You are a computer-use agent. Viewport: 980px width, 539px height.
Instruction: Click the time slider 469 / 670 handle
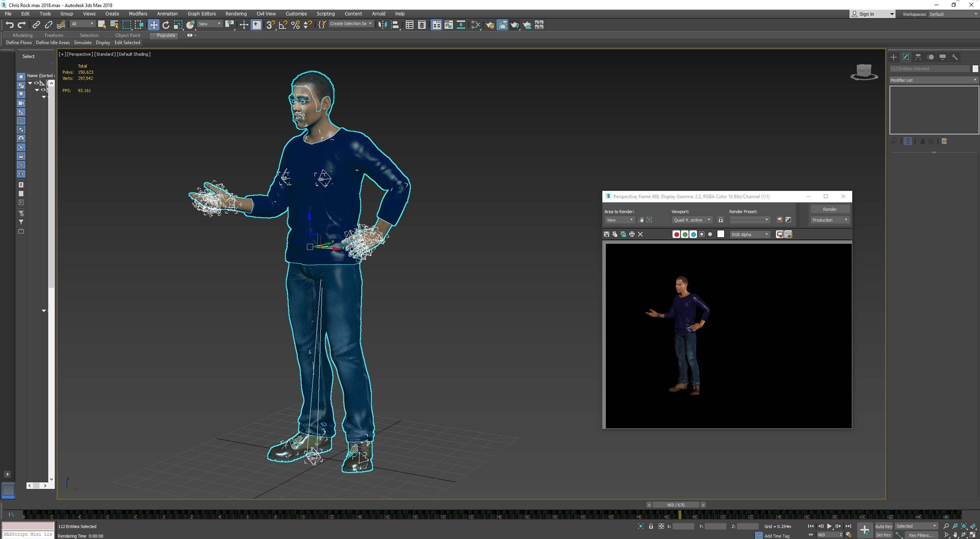676,505
